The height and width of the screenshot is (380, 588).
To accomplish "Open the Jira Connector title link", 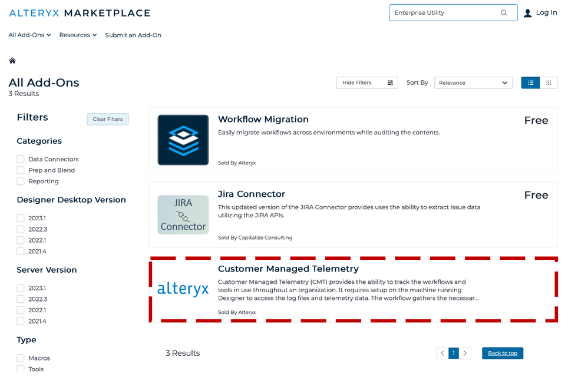I will pos(251,194).
